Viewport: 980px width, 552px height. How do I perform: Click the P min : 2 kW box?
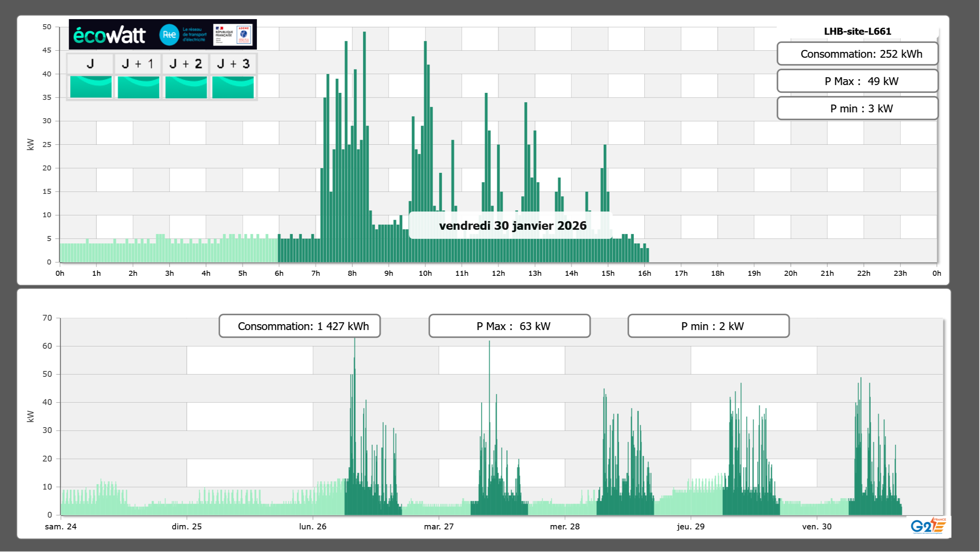click(708, 326)
